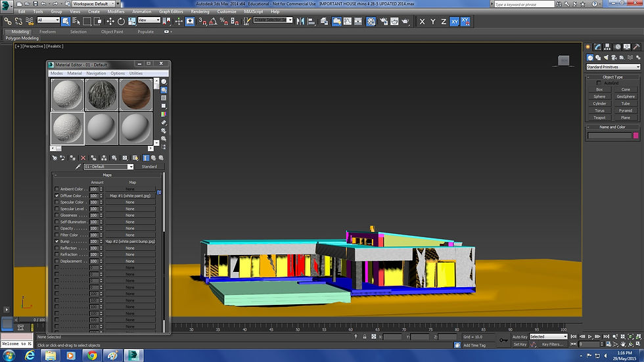This screenshot has height=362, width=644.
Task: Open the Standard Primitives dropdown
Action: pos(612,67)
